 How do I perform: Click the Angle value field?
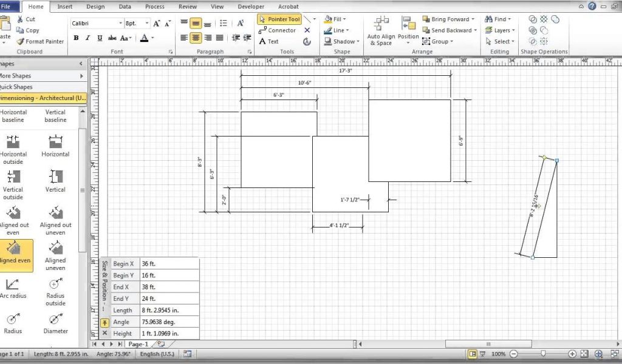tap(169, 322)
